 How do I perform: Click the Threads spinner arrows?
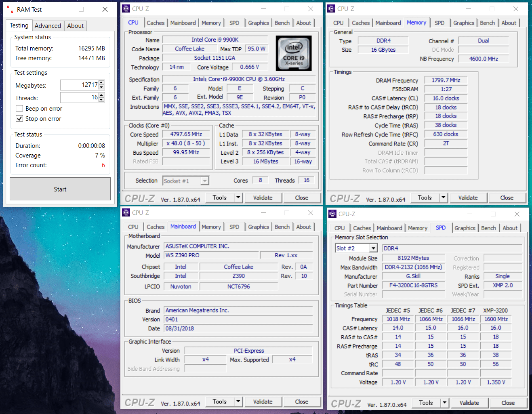point(101,98)
